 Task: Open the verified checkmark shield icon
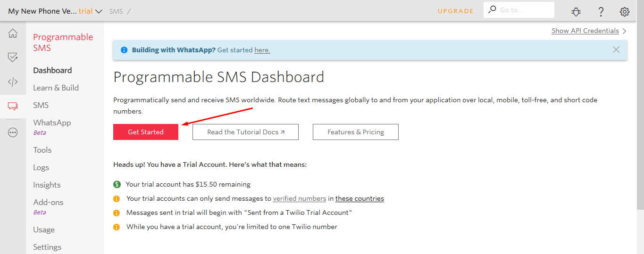tap(13, 57)
